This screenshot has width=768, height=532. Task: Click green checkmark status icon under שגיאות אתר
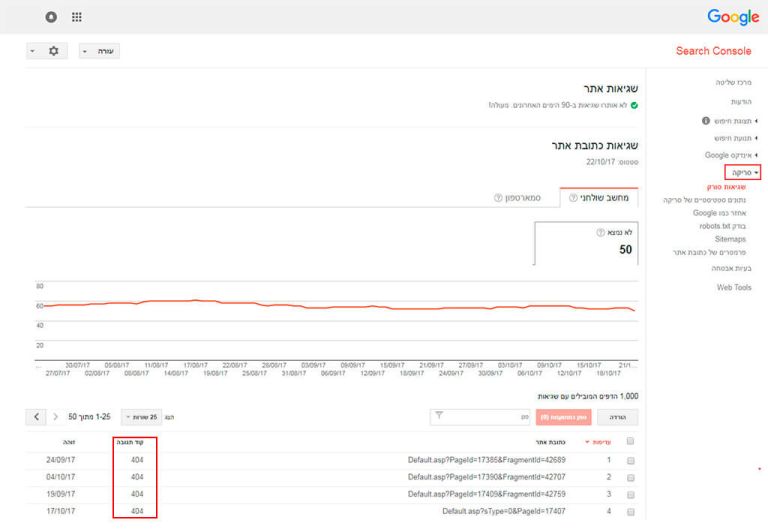tap(634, 105)
